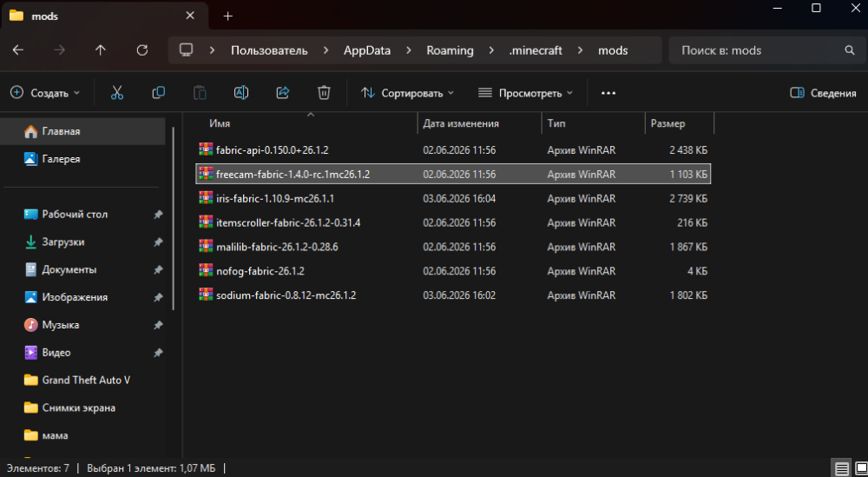Screen dimensions: 868x477
Task: Select file freecam-fabric-1.4.0-rc.1mc26.1.2
Action: pos(453,174)
